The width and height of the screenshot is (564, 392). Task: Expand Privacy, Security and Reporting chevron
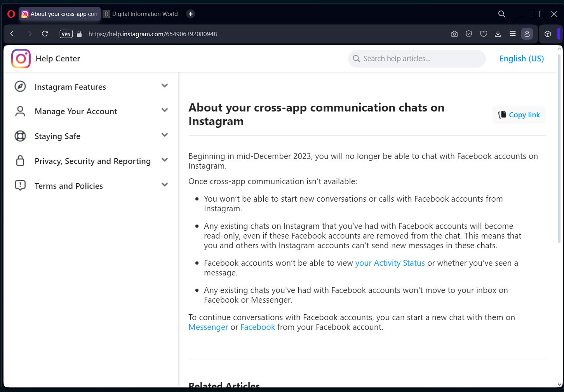click(x=165, y=160)
